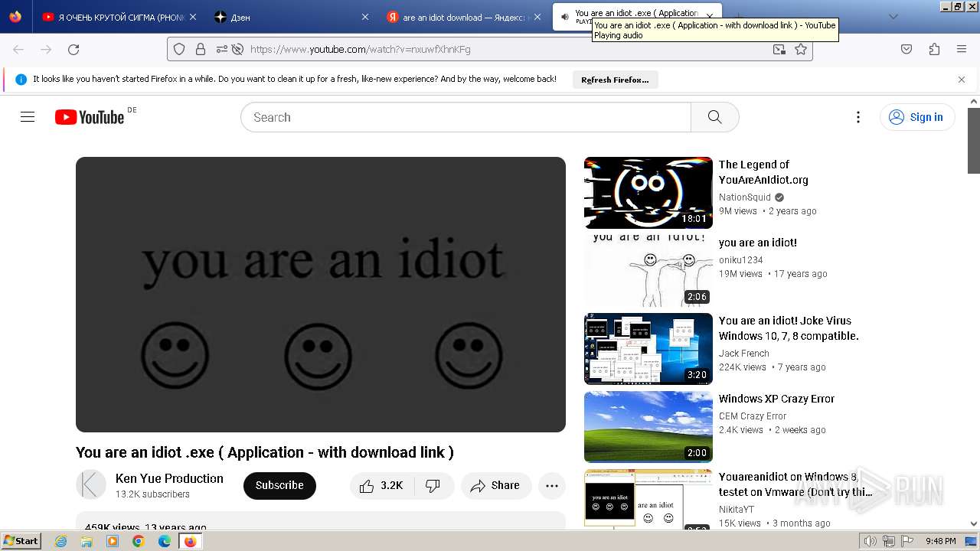
Task: Open Windows XP Crazy Error thumbnail
Action: (648, 427)
